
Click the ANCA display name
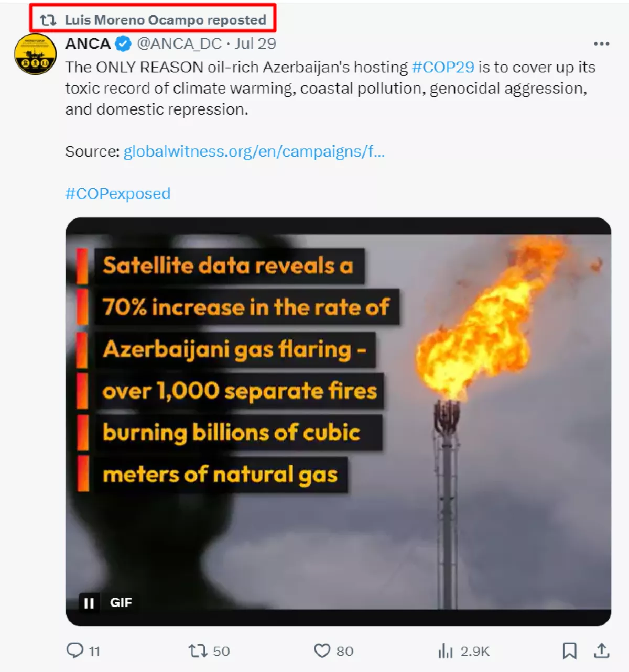(x=88, y=43)
